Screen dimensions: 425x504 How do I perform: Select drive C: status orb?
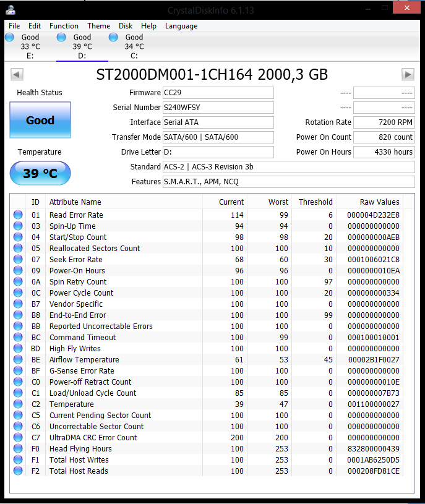113,37
